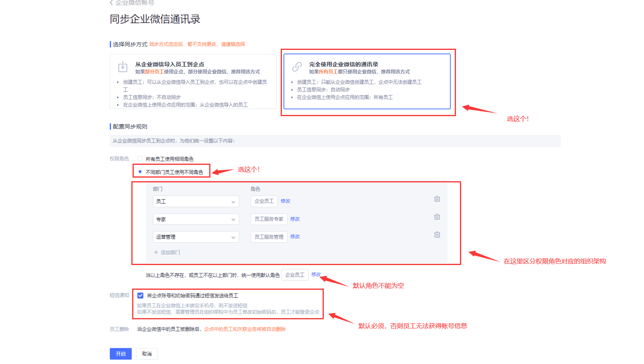Open the 员工 department dropdown
The image size is (644, 364).
coord(196,202)
